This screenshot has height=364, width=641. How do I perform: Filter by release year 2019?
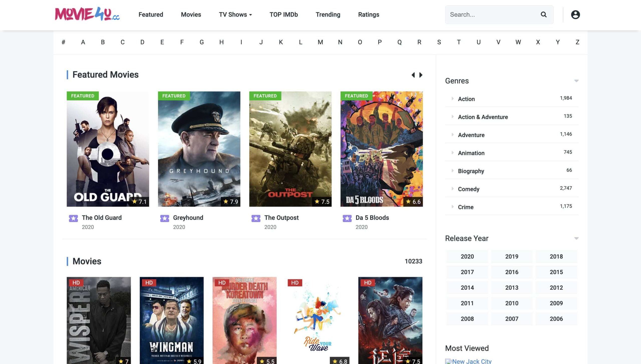512,256
